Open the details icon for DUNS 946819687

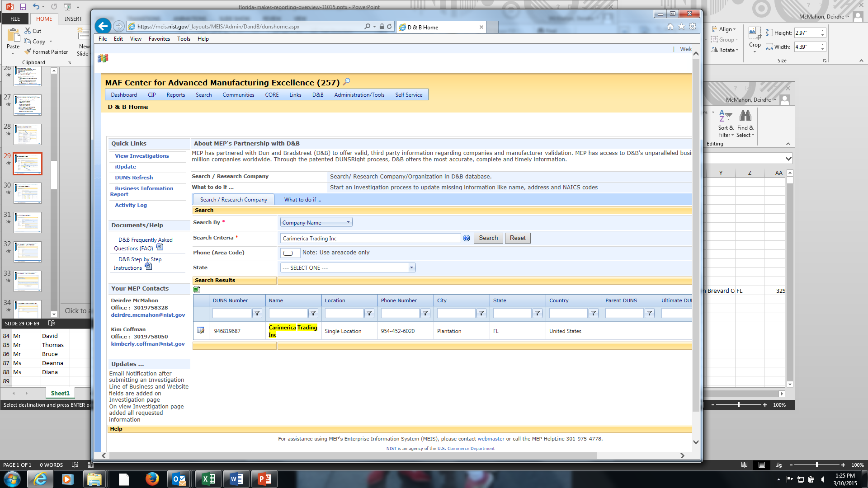[201, 331]
